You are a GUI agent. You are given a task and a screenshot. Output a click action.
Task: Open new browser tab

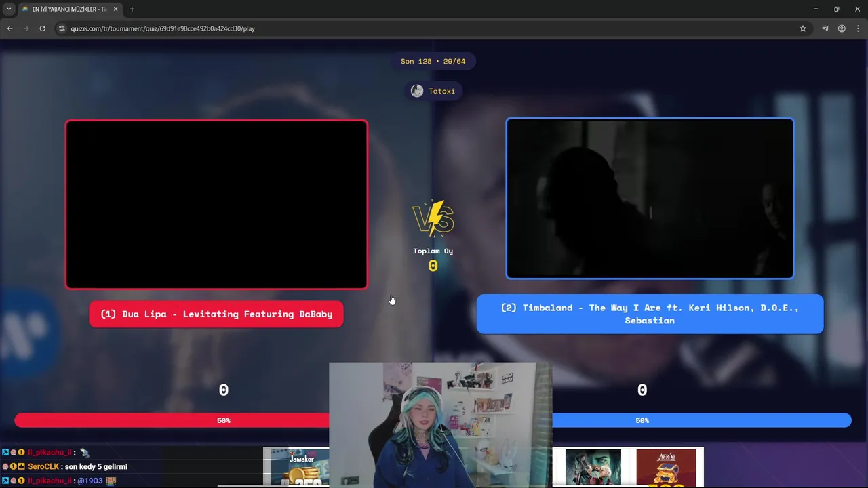132,9
